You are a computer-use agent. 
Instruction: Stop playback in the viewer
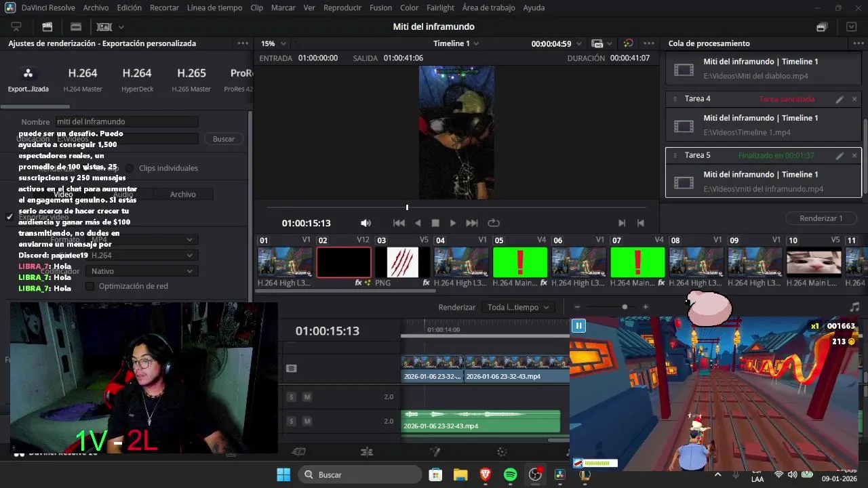click(x=435, y=223)
